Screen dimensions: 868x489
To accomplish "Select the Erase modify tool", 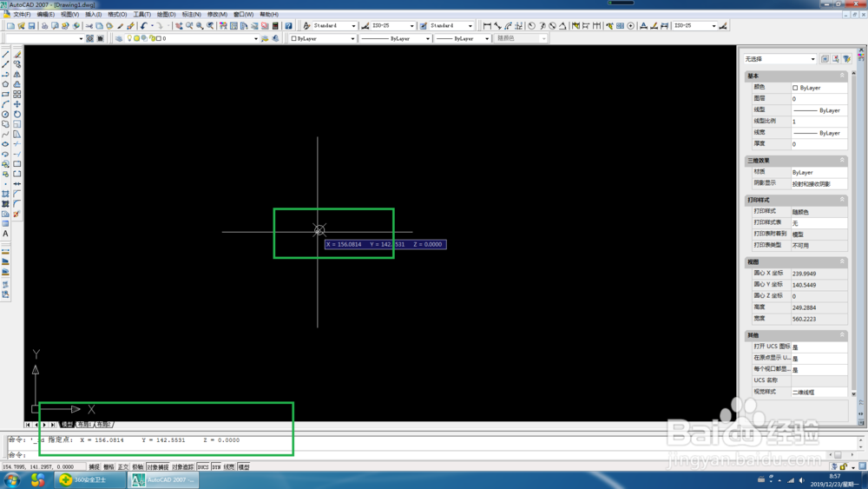I will coord(17,54).
